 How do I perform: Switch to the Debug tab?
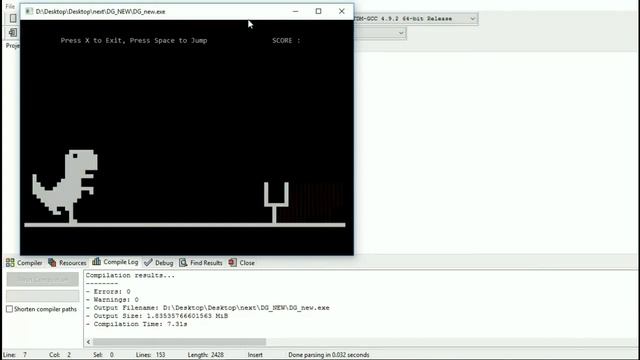[159, 263]
